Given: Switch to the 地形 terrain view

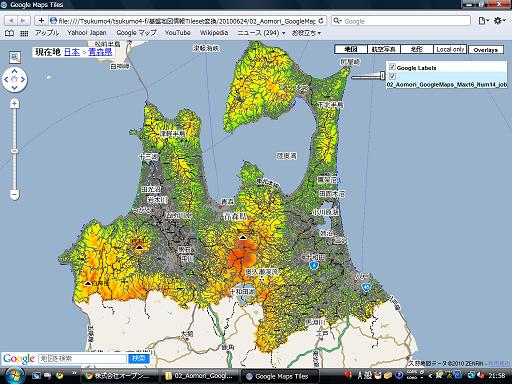Looking at the screenshot, I should point(417,49).
